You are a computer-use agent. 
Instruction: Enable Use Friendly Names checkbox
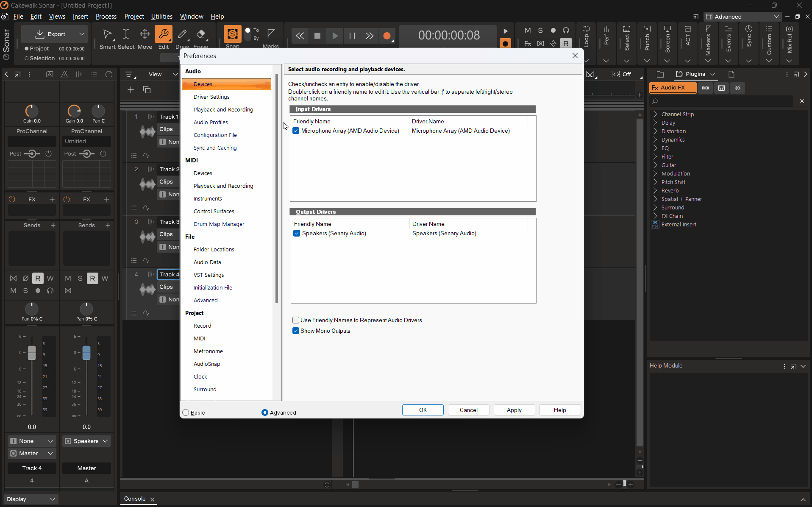296,320
